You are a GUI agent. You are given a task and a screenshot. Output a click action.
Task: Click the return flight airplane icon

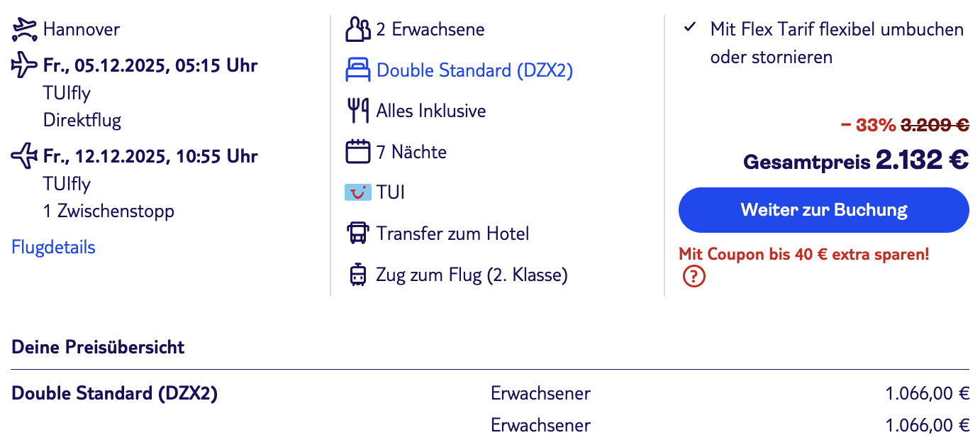coord(24,156)
